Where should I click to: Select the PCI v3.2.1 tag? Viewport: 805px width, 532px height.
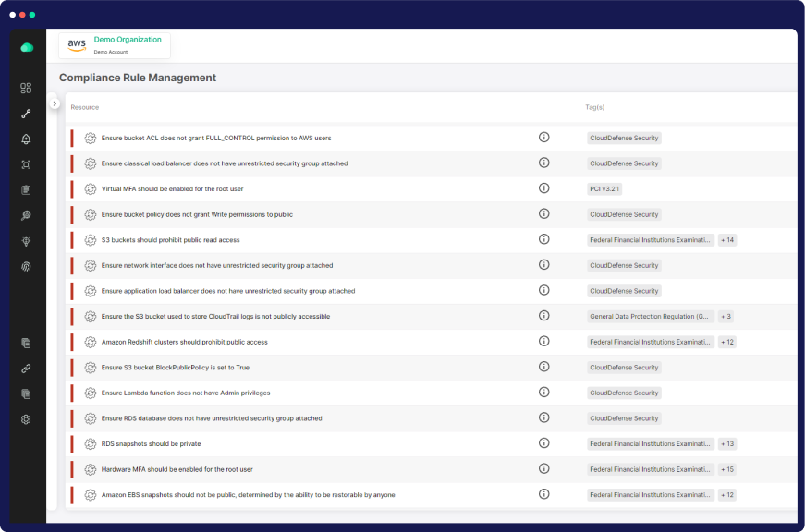click(605, 188)
